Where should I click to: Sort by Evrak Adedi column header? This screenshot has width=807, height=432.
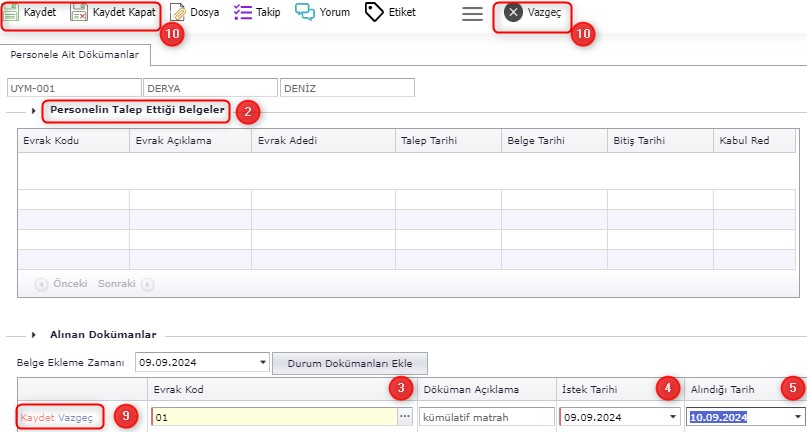[323, 141]
